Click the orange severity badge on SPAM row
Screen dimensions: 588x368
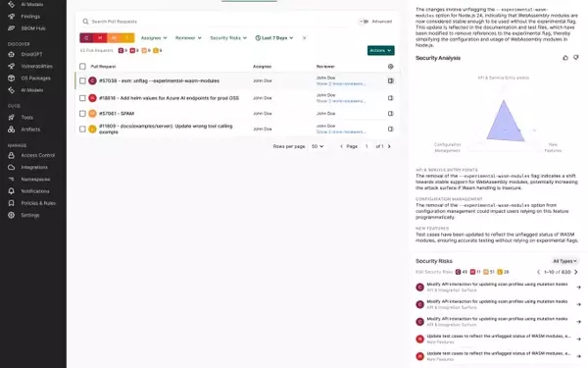tap(92, 114)
